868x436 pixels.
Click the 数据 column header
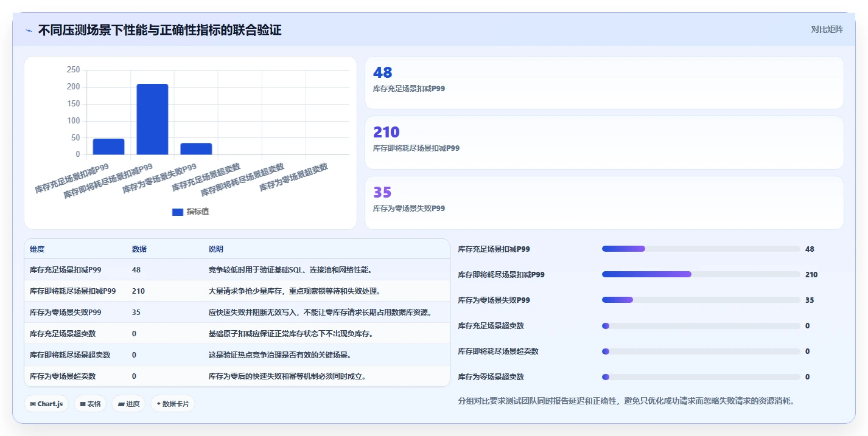pos(139,249)
